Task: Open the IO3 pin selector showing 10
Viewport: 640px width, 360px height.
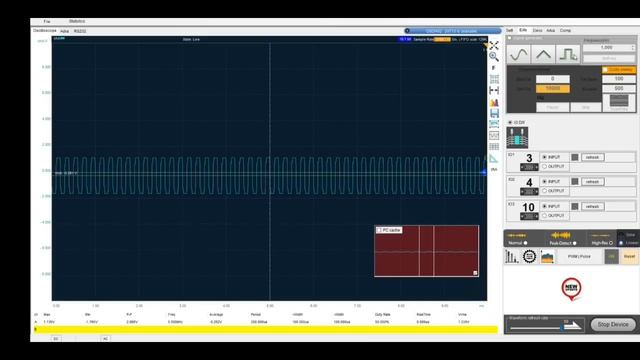Action: point(529,216)
